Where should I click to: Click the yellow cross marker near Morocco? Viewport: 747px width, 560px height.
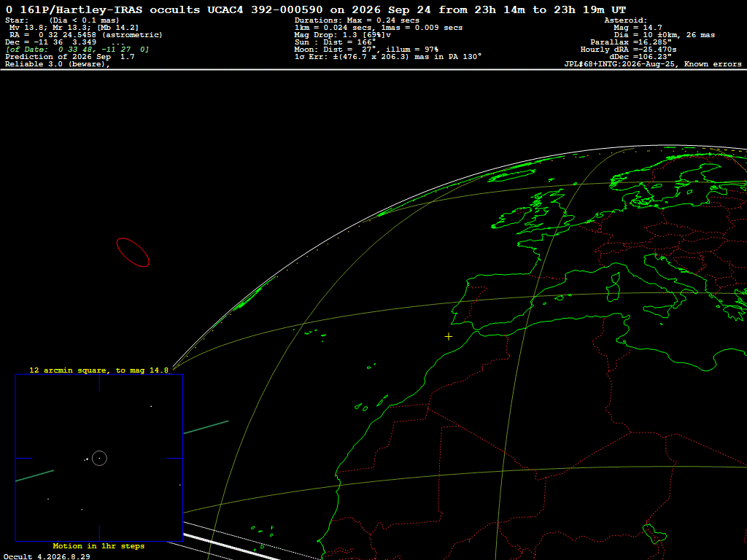[449, 337]
